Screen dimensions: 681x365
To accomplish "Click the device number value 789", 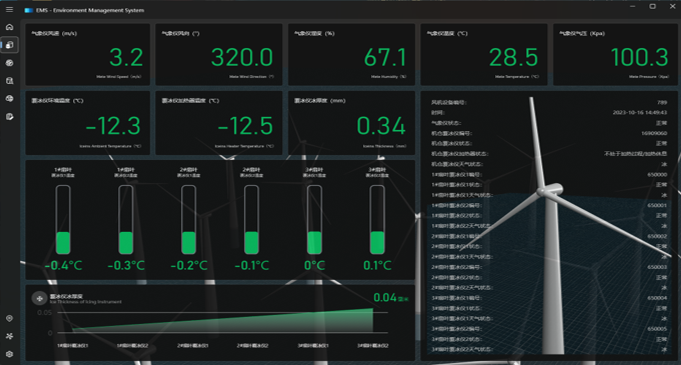I will pos(662,103).
